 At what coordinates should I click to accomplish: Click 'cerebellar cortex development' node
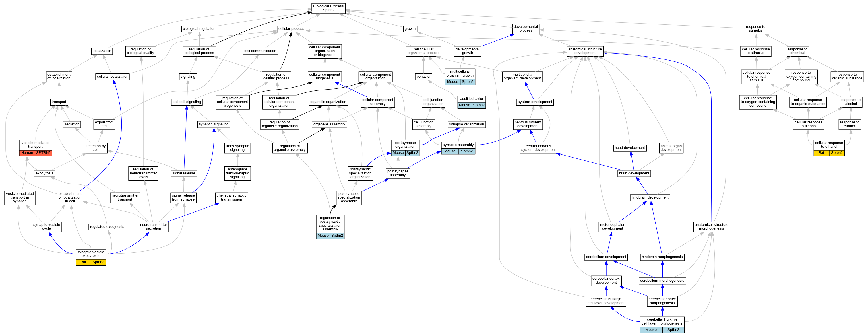[x=606, y=281]
